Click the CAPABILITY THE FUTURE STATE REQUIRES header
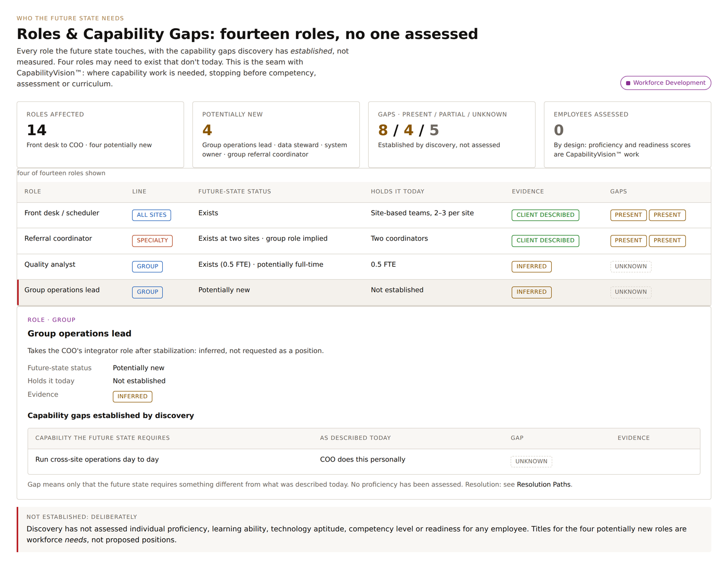 (x=102, y=438)
